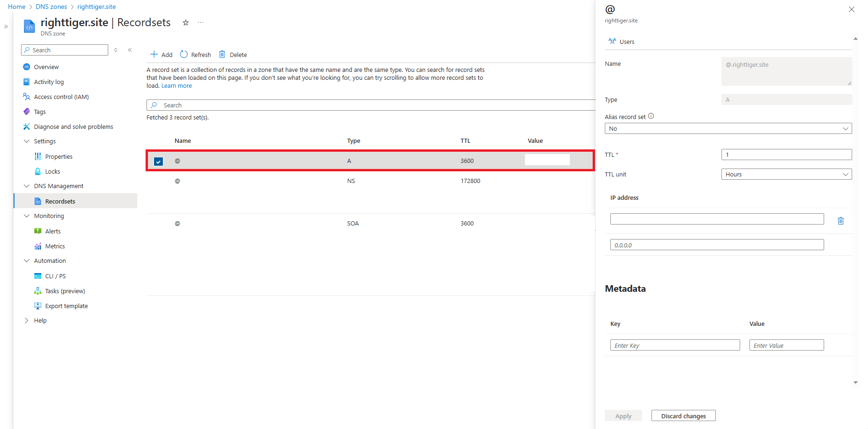Click the Delete trash icon in toolbar
Viewport: 868px width, 429px height.
[x=222, y=54]
